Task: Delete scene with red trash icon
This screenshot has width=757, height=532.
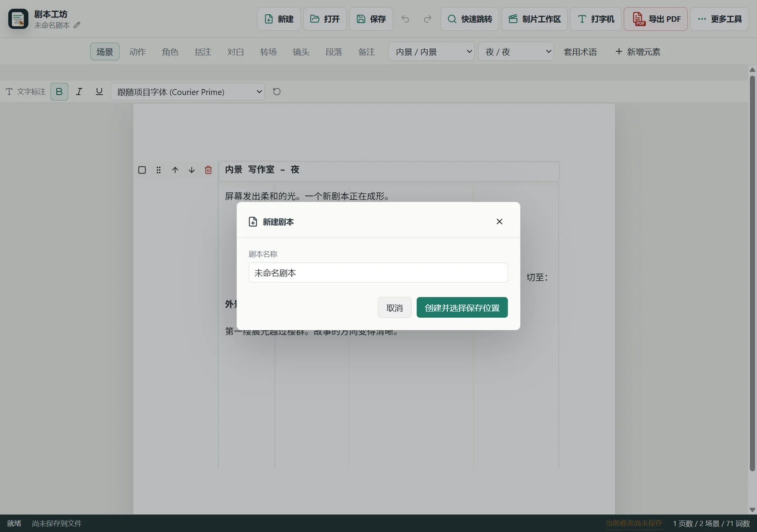Action: [x=208, y=170]
